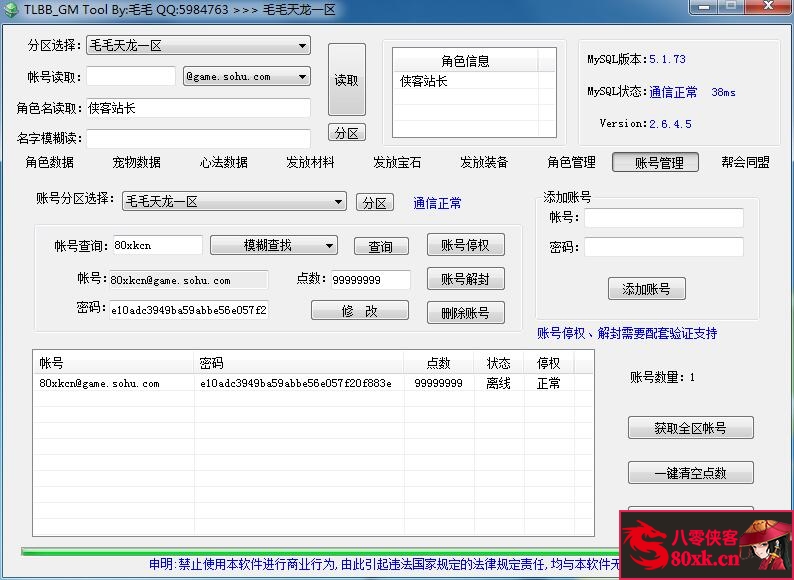Click the 99999999 cell in the table
The width and height of the screenshot is (794, 580).
[x=439, y=383]
